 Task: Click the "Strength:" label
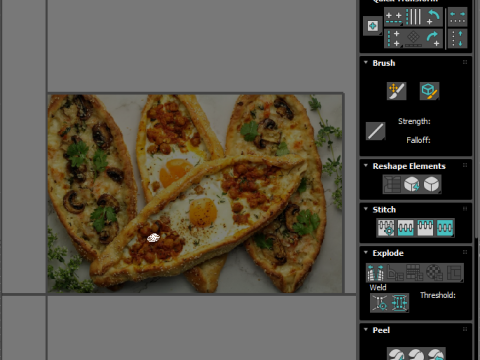(414, 121)
